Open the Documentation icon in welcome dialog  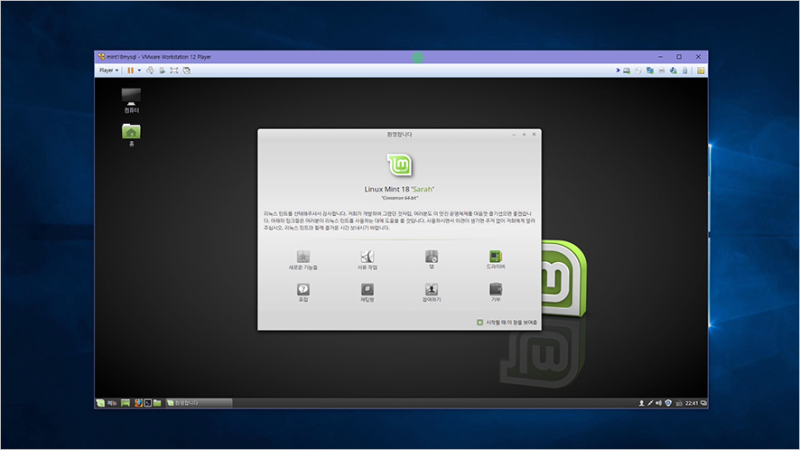point(367,260)
